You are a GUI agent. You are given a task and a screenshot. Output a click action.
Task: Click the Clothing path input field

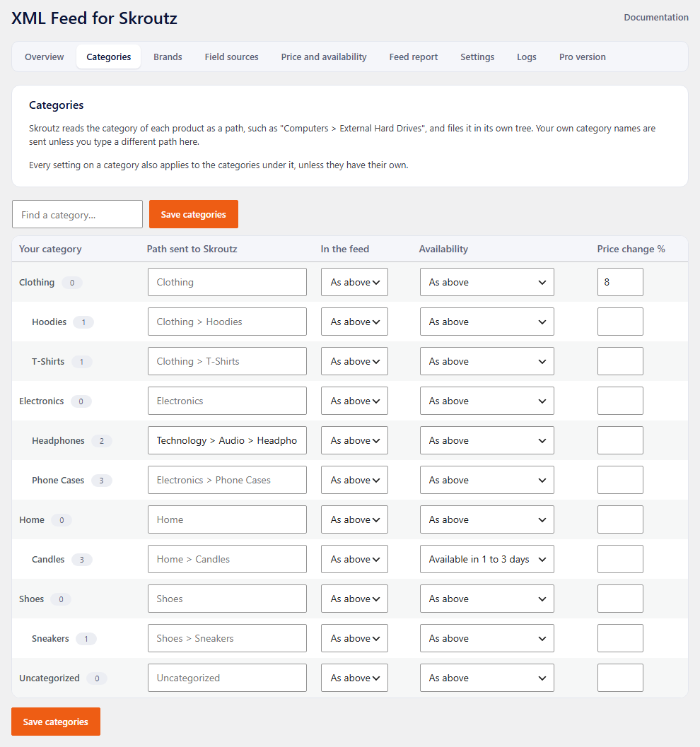pos(227,282)
